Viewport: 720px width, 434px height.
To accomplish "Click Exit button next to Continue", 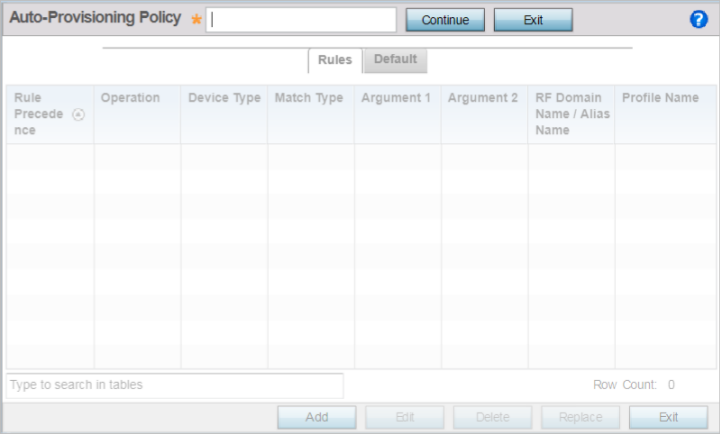I will point(533,20).
